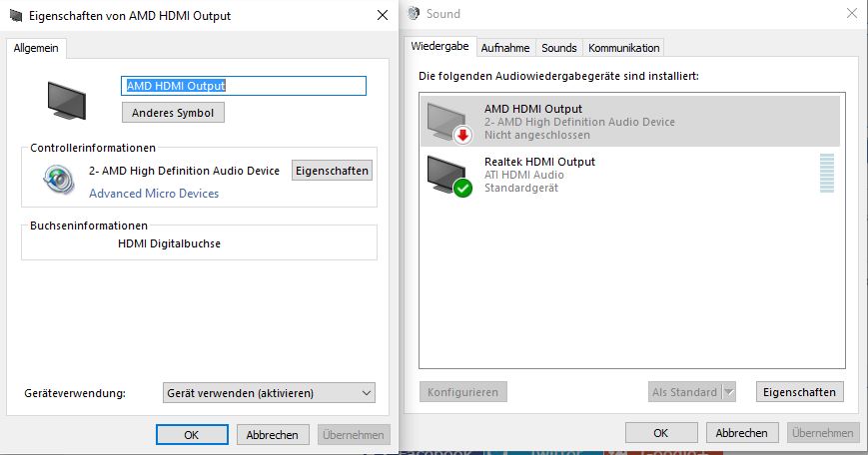Click the Anderes Symbol button

[x=173, y=113]
